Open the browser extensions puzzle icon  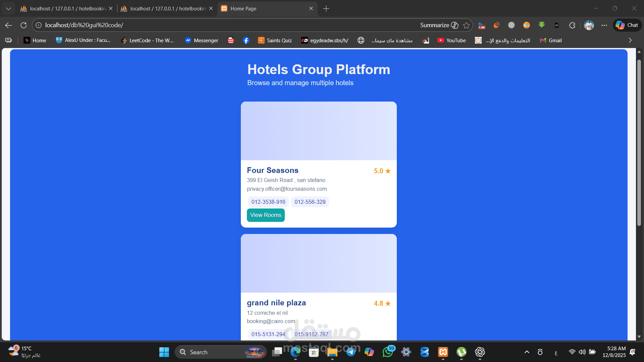coord(572,25)
